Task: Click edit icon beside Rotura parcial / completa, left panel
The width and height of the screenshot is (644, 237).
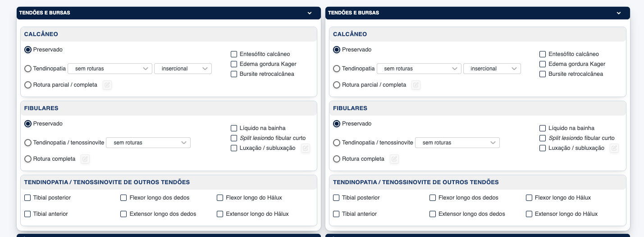Action: pos(107,85)
